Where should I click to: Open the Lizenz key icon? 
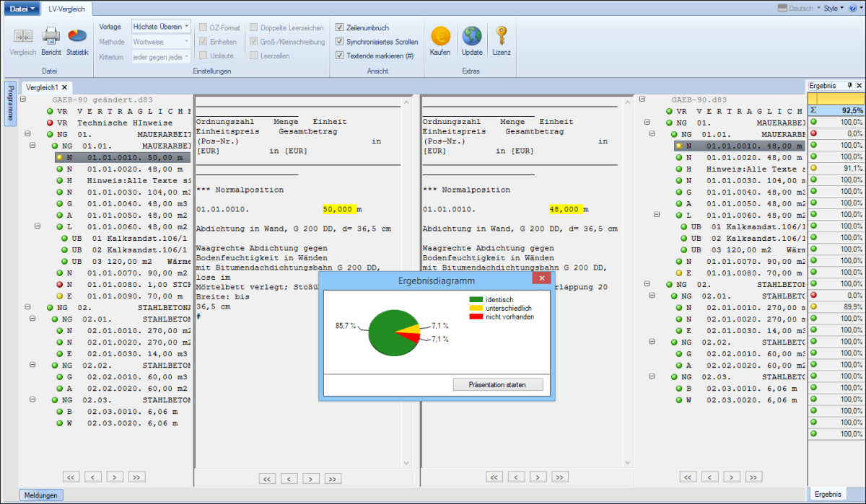pyautogui.click(x=502, y=36)
